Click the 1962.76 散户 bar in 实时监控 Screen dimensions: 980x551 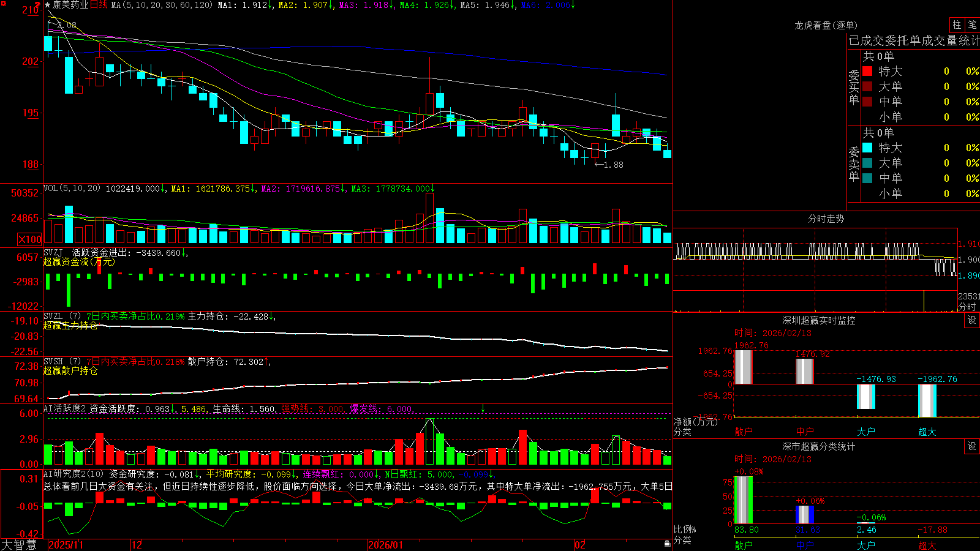744,367
